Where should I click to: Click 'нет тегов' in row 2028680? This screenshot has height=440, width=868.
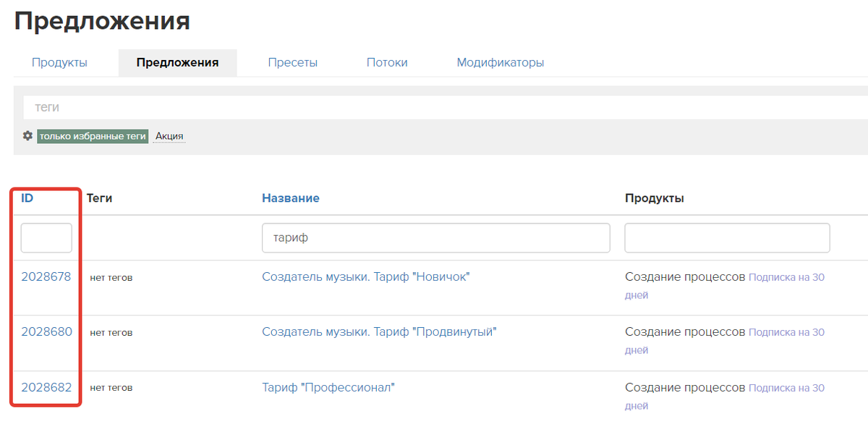(x=111, y=332)
